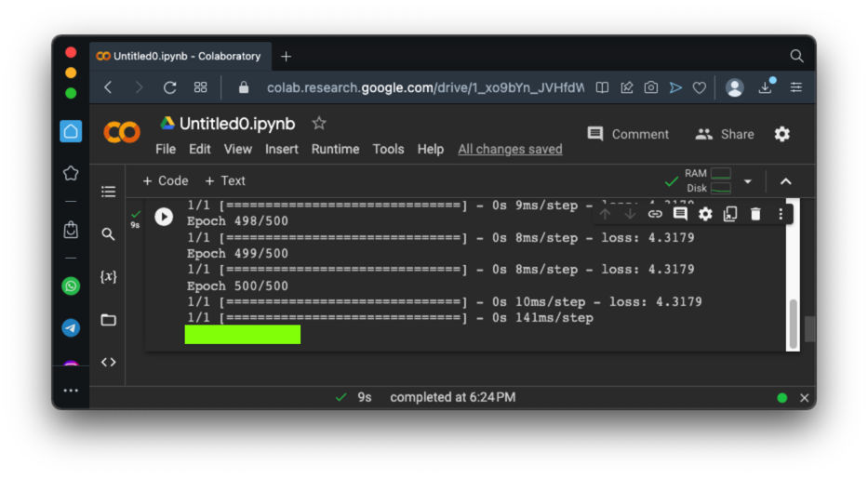The image size is (868, 478).
Task: Click the green highlighted output block
Action: 243,335
